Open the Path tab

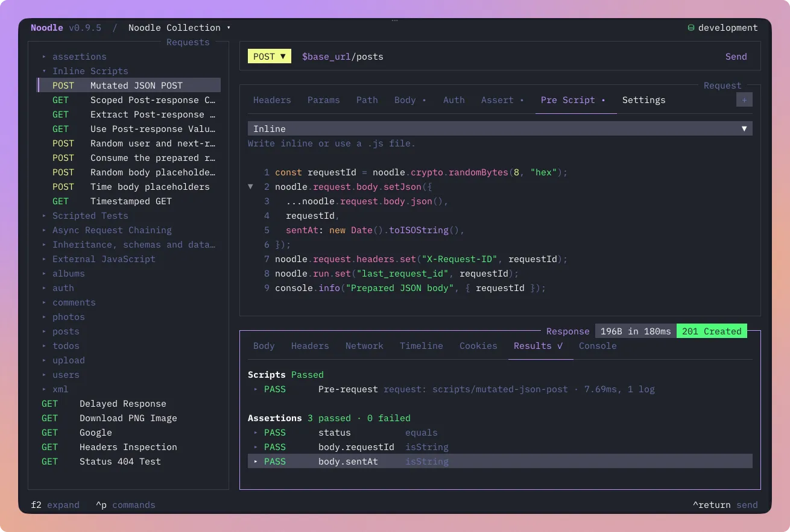pyautogui.click(x=367, y=100)
